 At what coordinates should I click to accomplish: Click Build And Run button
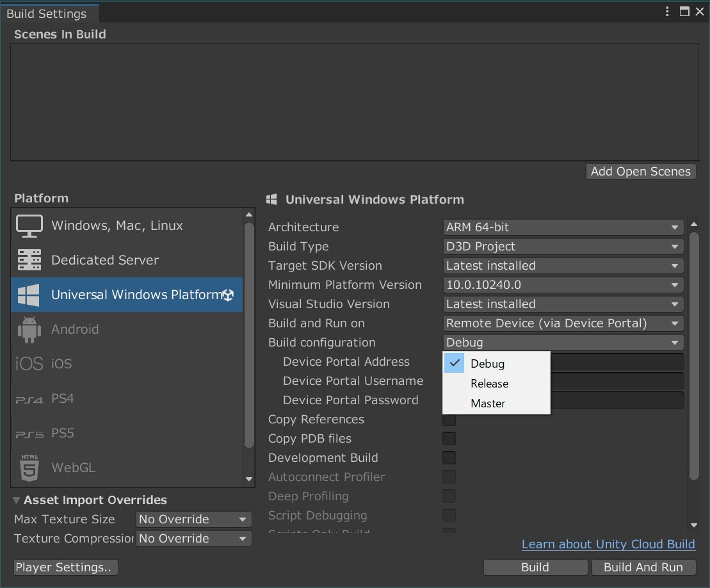click(643, 568)
